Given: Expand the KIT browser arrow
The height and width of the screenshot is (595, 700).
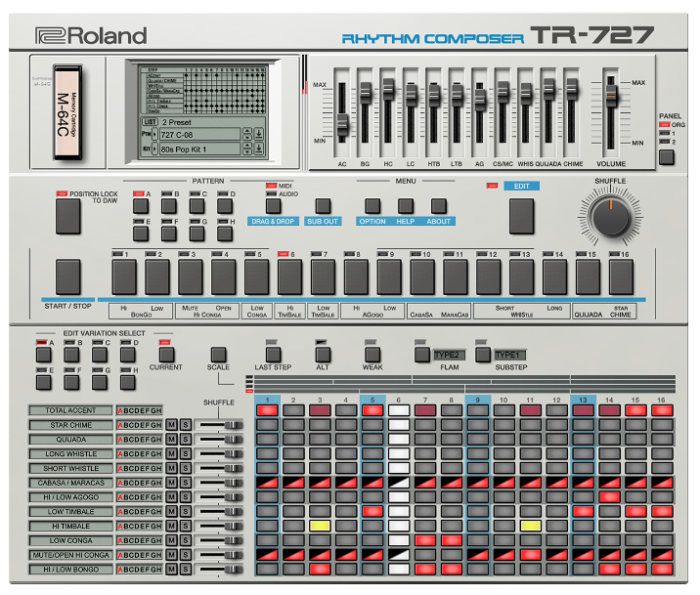Looking at the screenshot, I should click(x=154, y=149).
